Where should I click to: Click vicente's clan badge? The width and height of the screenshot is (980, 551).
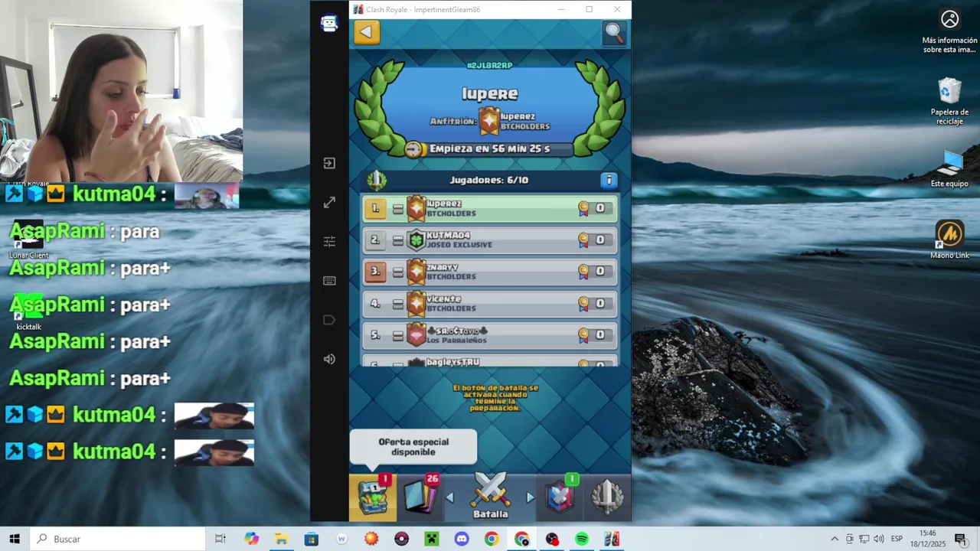[416, 303]
